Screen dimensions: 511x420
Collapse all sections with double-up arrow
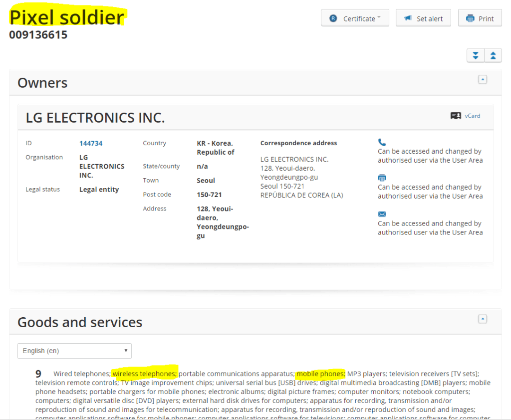pos(493,55)
